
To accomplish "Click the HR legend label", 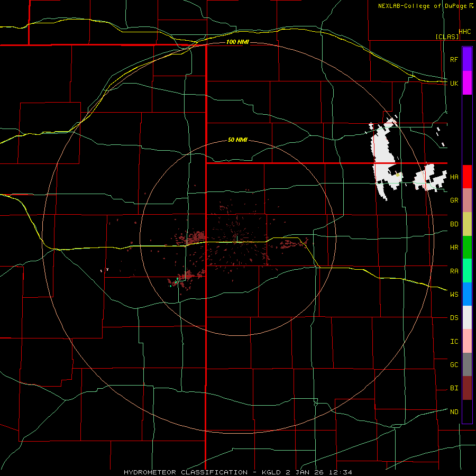I will coord(454,248).
